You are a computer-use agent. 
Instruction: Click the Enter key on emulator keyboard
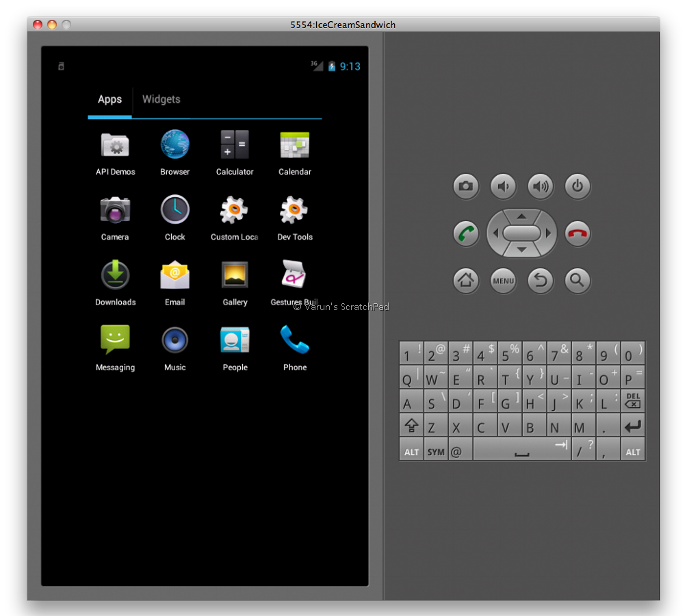point(633,425)
